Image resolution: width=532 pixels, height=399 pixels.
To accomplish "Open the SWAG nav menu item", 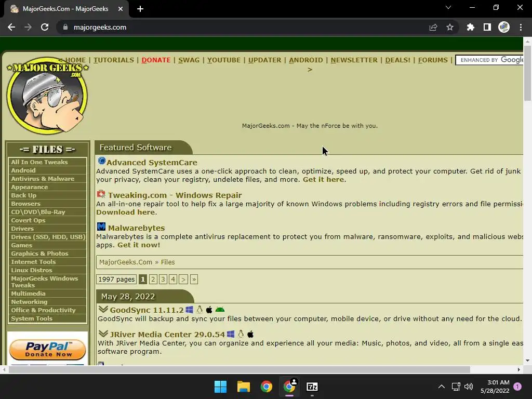I will [x=189, y=60].
